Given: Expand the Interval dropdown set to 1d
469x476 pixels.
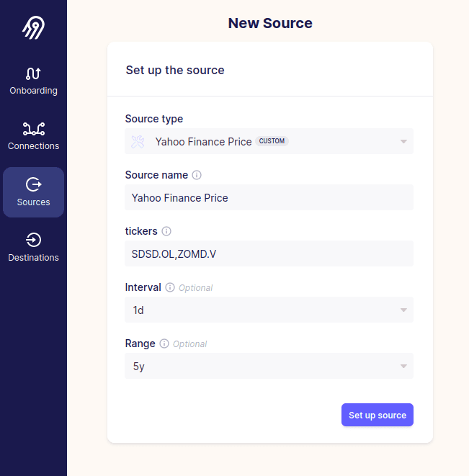Looking at the screenshot, I should [x=269, y=310].
